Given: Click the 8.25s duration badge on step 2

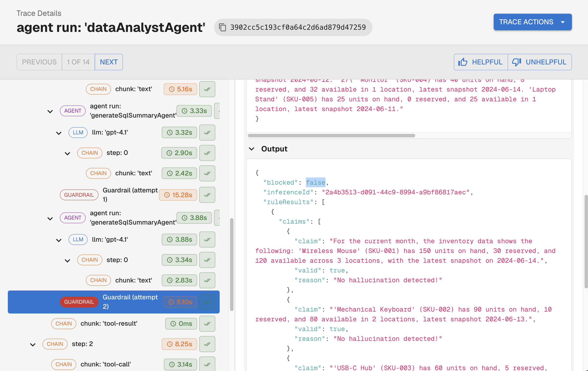Looking at the screenshot, I should tap(179, 344).
